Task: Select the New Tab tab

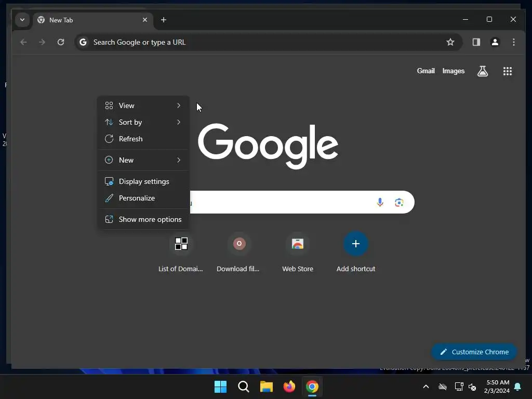Action: coord(93,20)
